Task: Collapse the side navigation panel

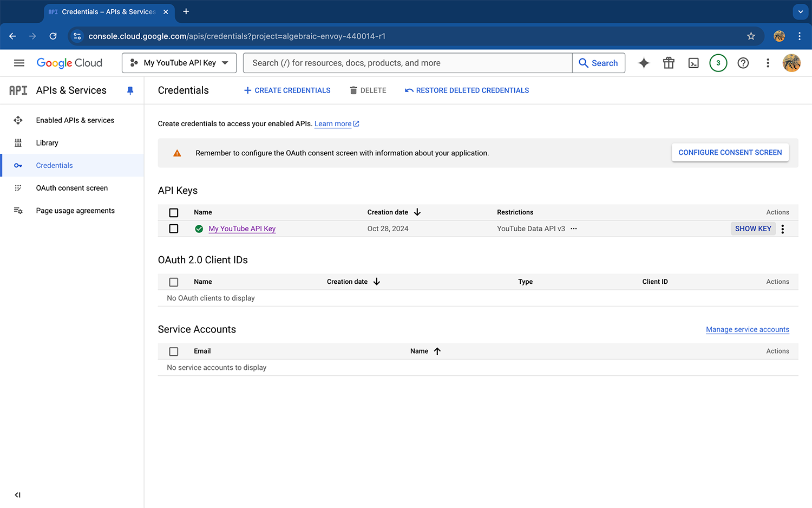Action: coord(17,495)
